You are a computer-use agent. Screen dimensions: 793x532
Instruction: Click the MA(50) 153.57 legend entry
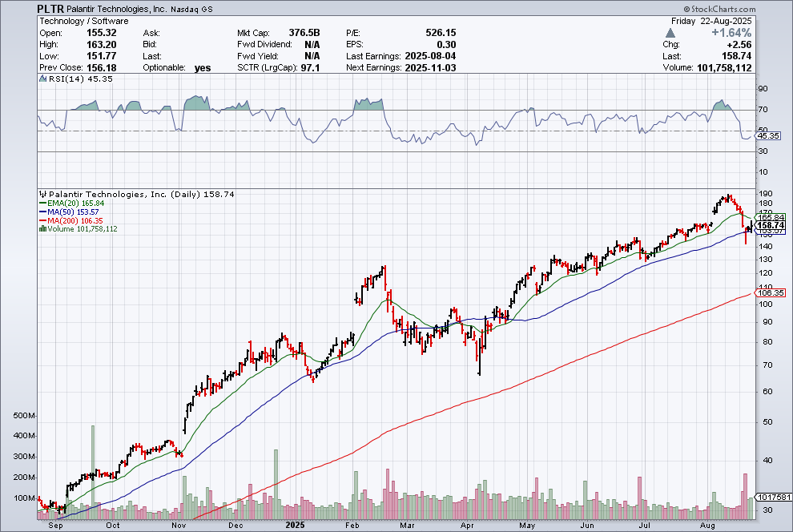(74, 212)
